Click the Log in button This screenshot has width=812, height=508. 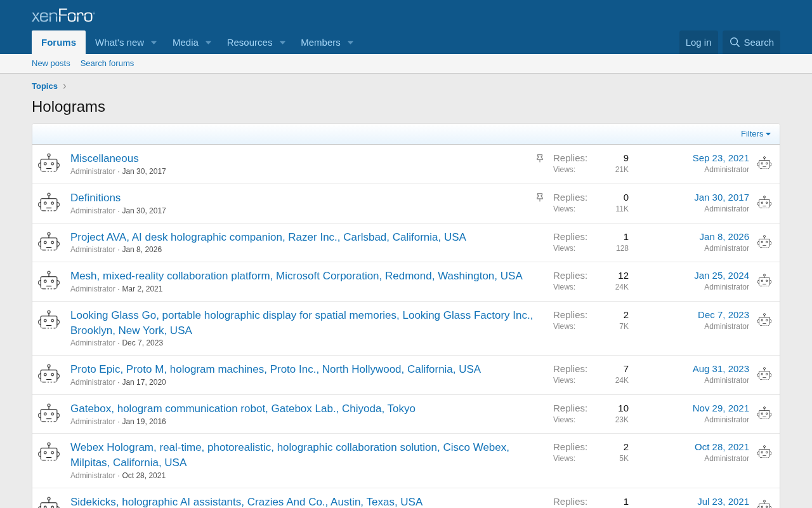coord(698,43)
